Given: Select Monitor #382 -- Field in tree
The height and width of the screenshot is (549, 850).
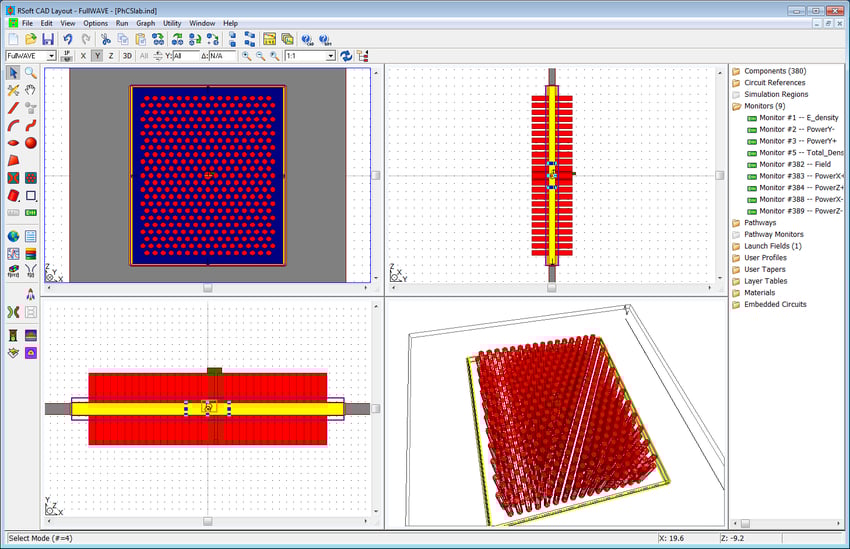Looking at the screenshot, I should point(794,164).
